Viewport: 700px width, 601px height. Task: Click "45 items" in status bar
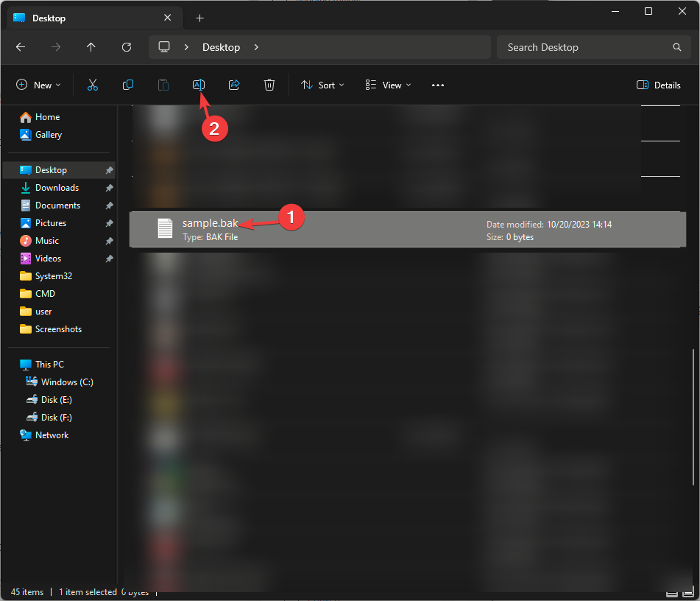27,591
